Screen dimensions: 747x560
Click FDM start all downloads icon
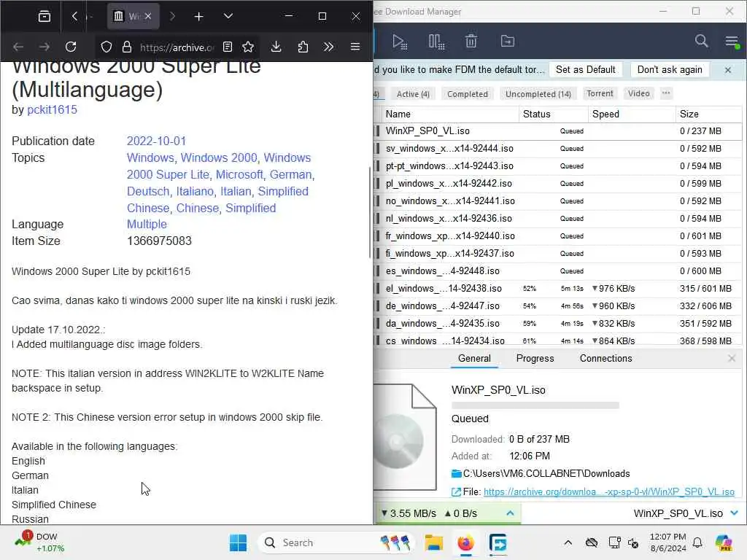(x=400, y=42)
